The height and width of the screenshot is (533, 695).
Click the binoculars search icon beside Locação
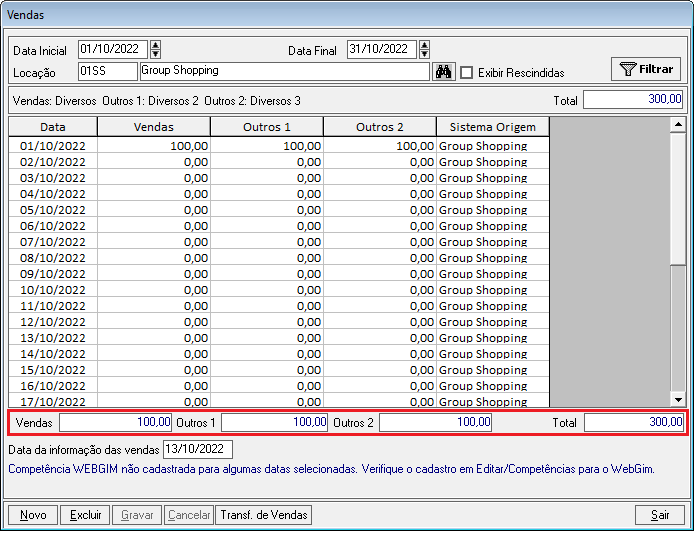(443, 72)
